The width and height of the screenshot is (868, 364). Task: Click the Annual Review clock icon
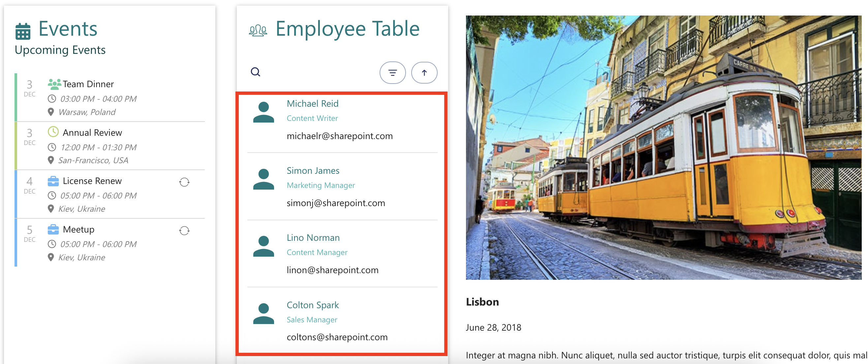tap(53, 132)
